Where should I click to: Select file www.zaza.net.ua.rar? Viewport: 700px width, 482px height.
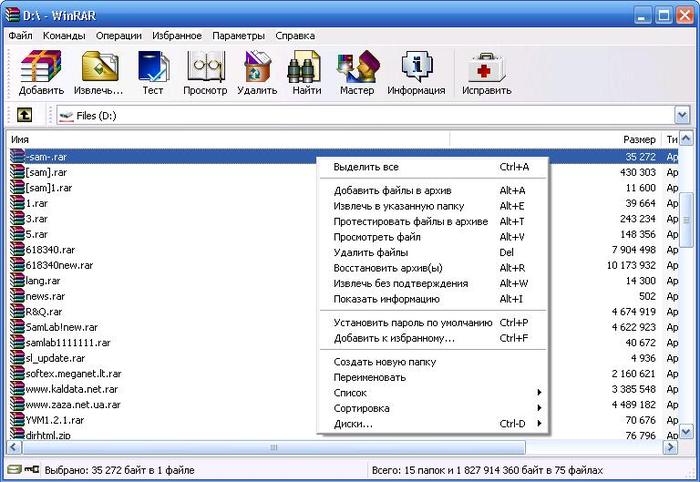point(73,405)
